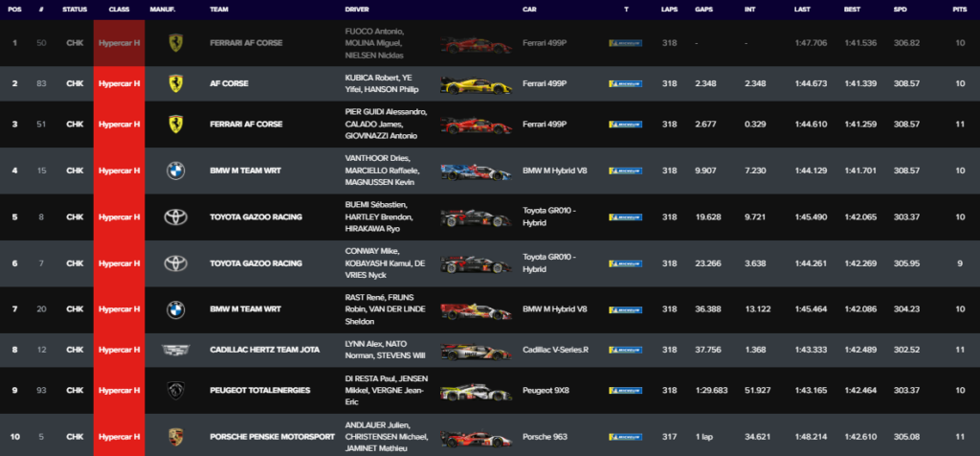Image resolution: width=980 pixels, height=456 pixels.
Task: Click the Ferrari logo in row #50
Action: click(176, 43)
